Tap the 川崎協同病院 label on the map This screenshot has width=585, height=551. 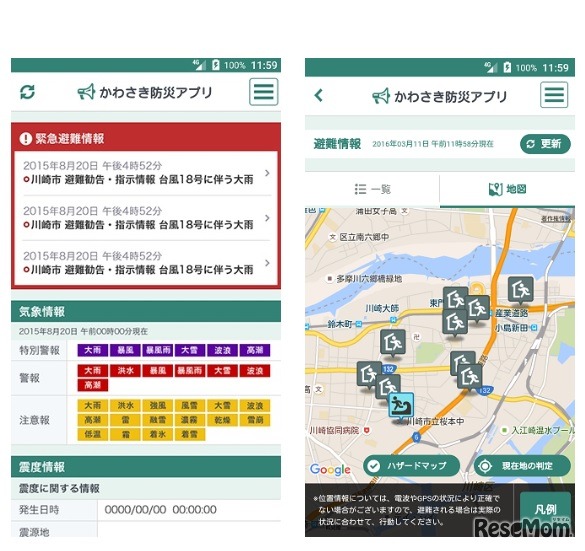334,431
